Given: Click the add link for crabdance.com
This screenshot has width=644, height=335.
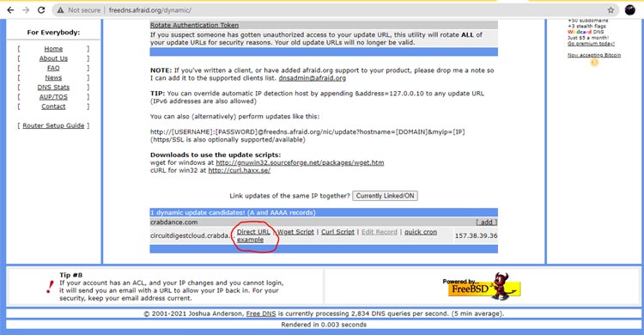Looking at the screenshot, I should pos(487,222).
